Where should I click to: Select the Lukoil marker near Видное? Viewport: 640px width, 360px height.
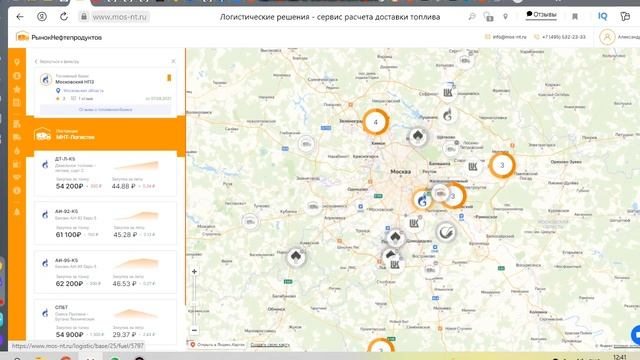[x=414, y=223]
